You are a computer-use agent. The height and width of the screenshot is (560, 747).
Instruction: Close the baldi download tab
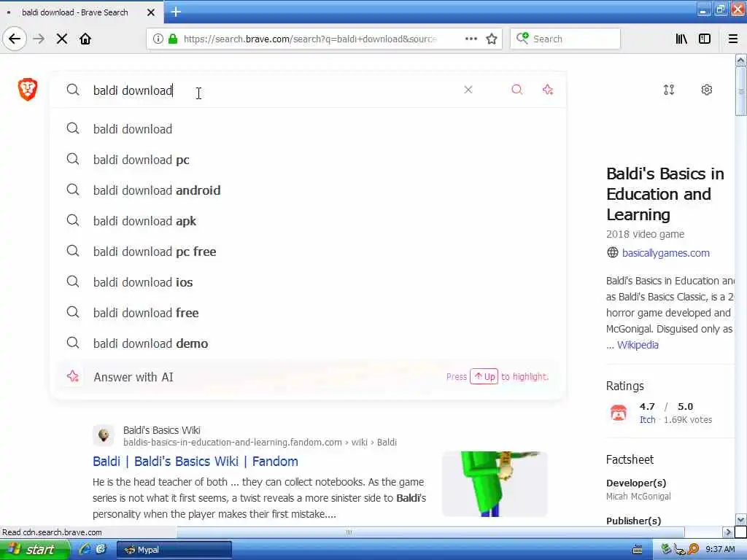pyautogui.click(x=150, y=12)
